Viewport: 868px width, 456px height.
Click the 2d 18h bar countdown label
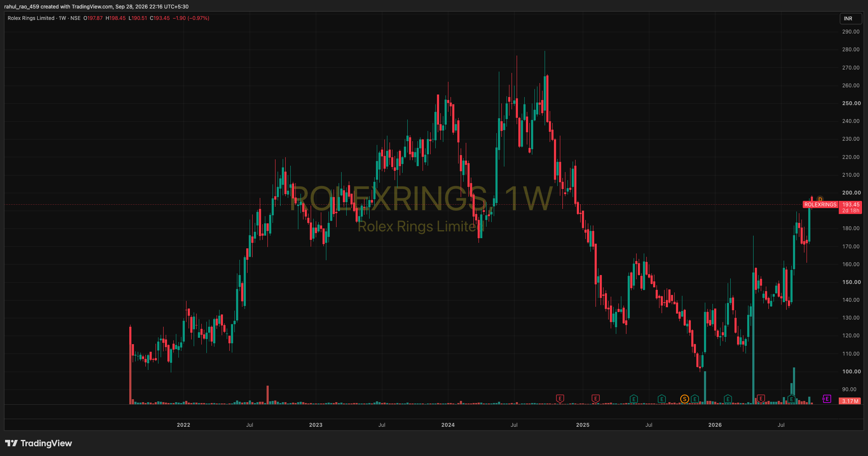(x=851, y=211)
